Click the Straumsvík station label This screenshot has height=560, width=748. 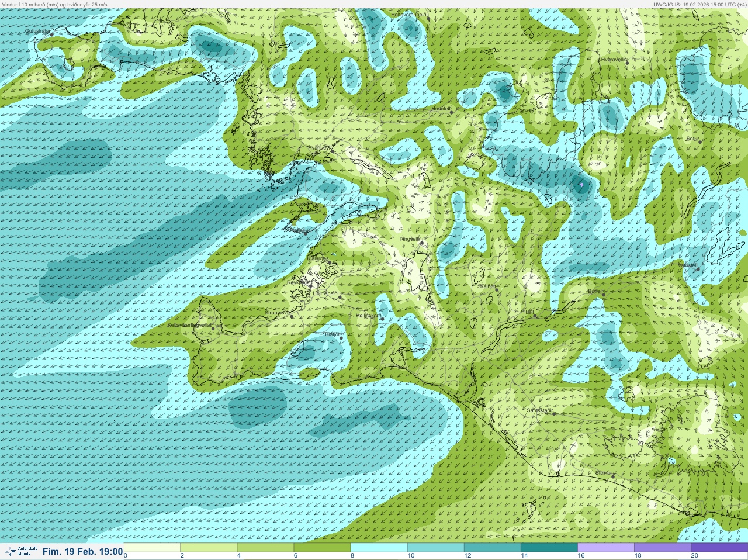pos(278,313)
